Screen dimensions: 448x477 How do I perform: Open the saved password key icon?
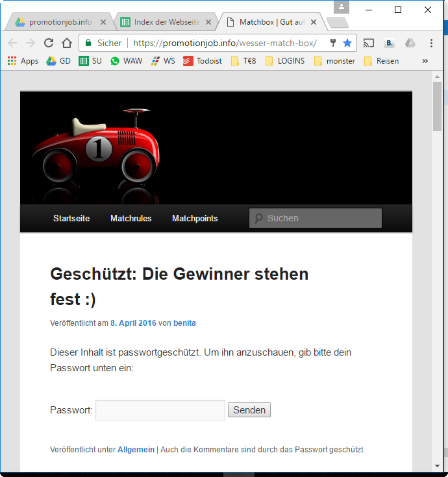(x=333, y=43)
